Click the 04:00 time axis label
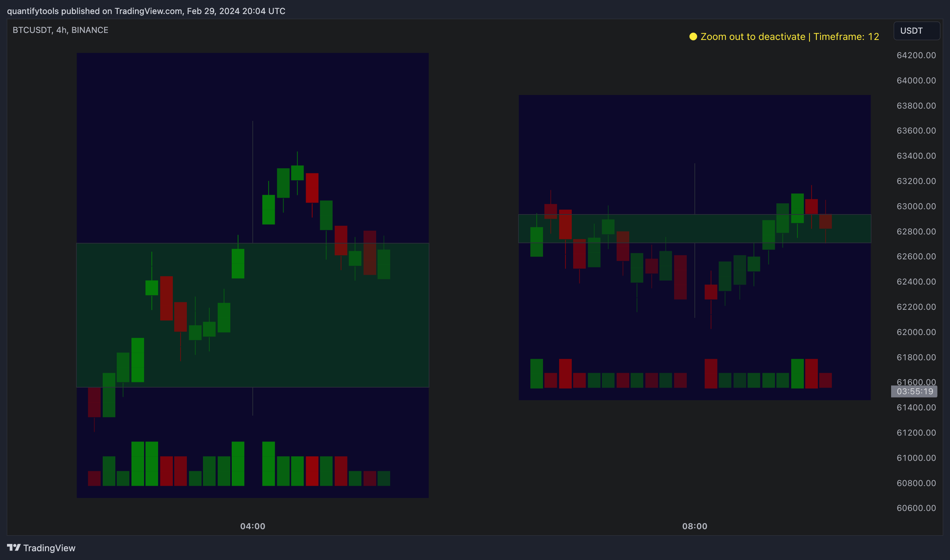Screen dimensions: 950x560 pos(253,526)
